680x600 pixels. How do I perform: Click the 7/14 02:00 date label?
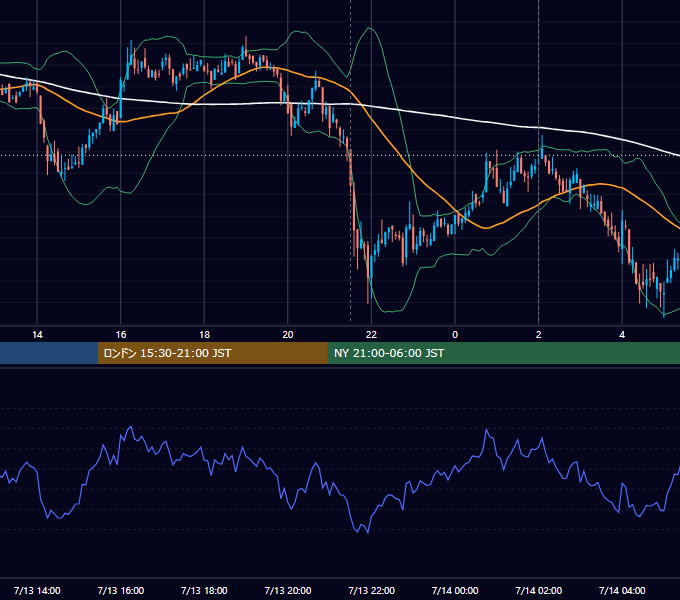click(x=539, y=590)
